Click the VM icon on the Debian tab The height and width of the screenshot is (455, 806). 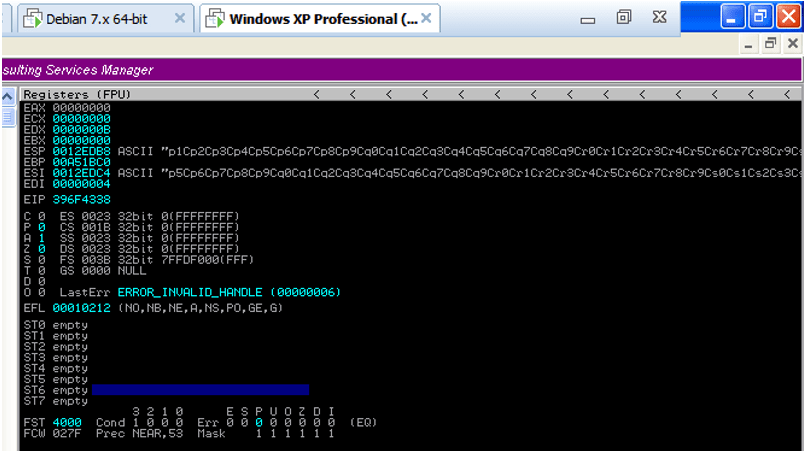pyautogui.click(x=32, y=18)
